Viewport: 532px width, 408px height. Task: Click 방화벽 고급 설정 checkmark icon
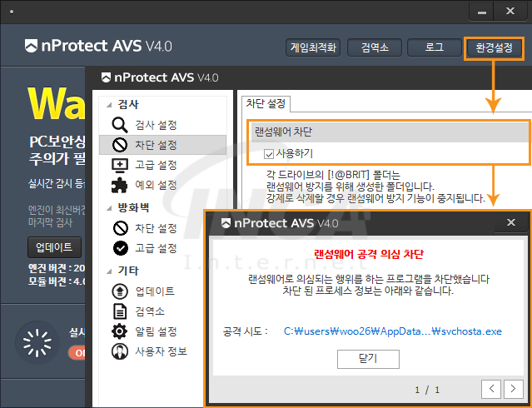click(x=120, y=248)
